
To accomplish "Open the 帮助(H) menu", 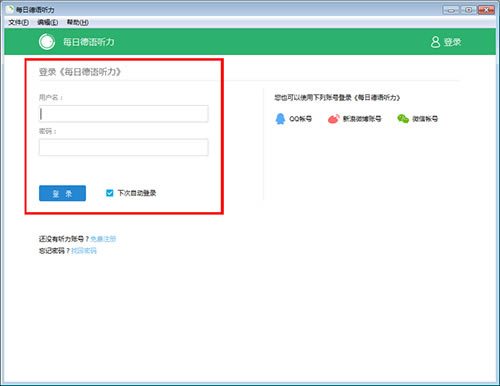I will [x=77, y=22].
